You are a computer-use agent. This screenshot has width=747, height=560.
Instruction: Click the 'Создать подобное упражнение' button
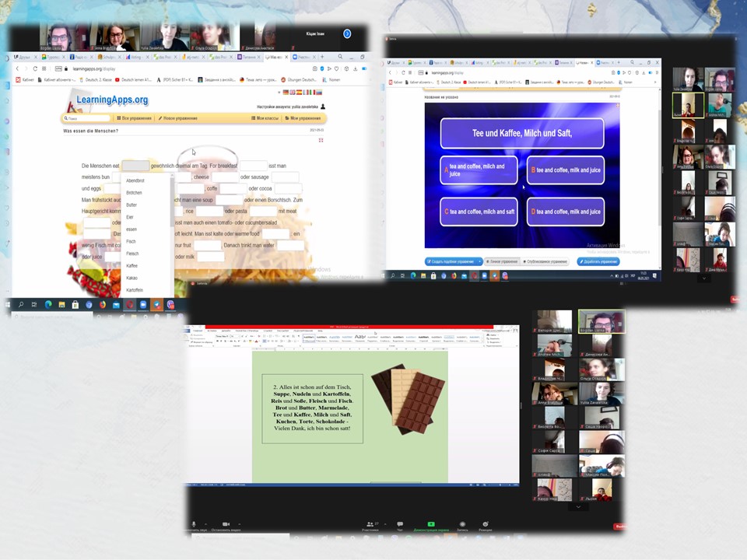point(454,261)
